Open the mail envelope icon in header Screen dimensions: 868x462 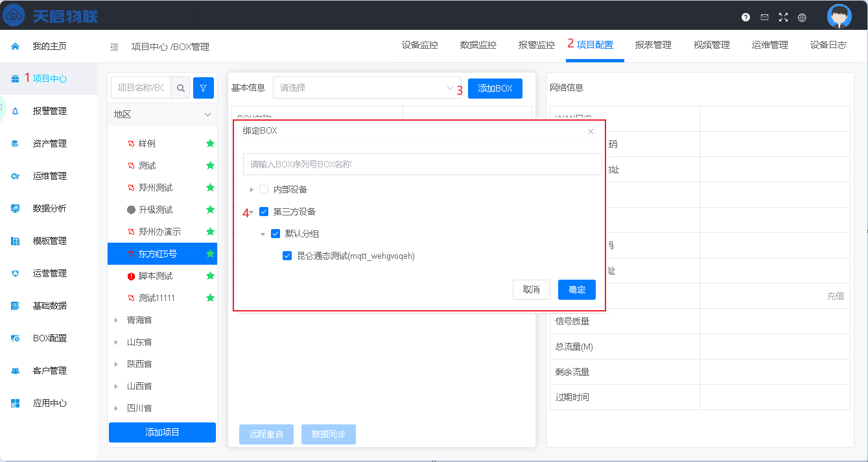(764, 18)
